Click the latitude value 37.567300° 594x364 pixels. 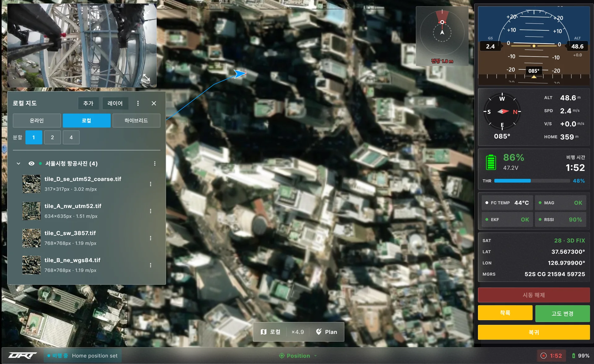click(568, 252)
